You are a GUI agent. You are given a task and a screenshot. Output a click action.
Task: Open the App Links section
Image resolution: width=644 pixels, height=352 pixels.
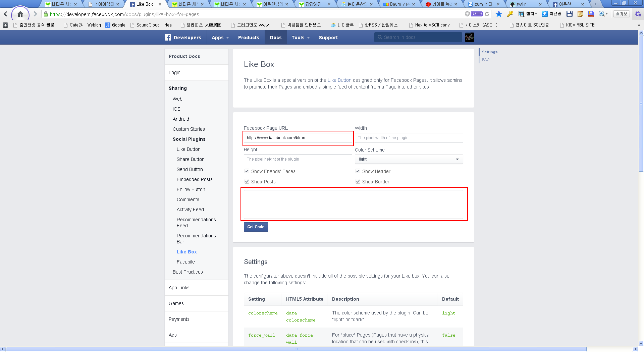(x=179, y=288)
